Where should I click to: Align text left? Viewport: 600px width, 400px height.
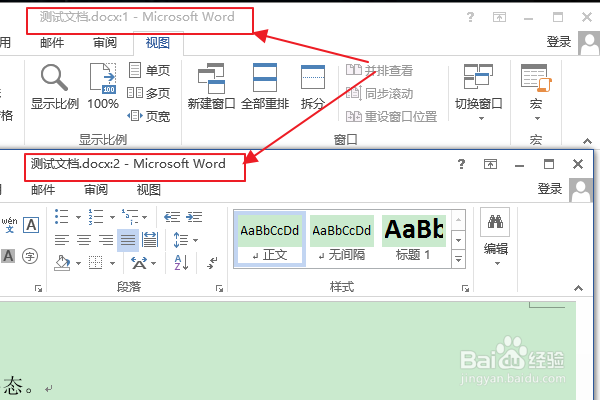(62, 240)
